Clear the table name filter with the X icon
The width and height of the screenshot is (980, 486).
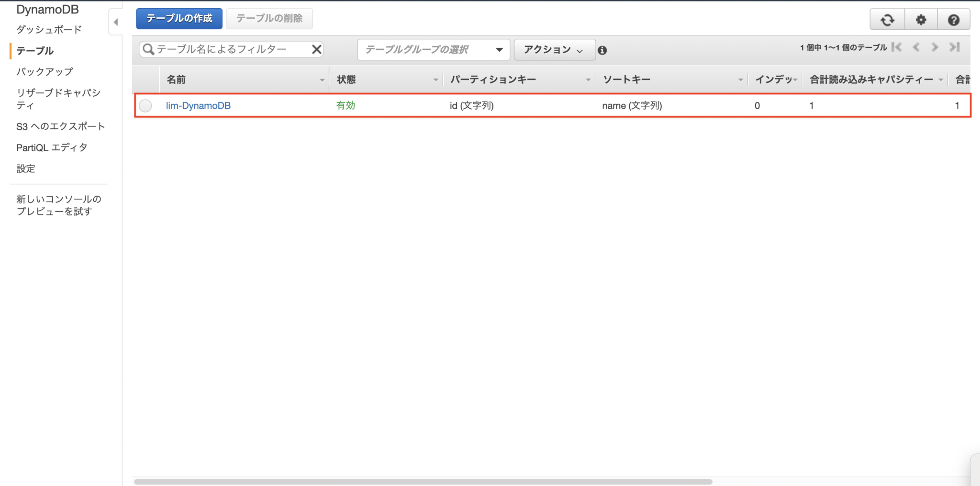click(316, 49)
